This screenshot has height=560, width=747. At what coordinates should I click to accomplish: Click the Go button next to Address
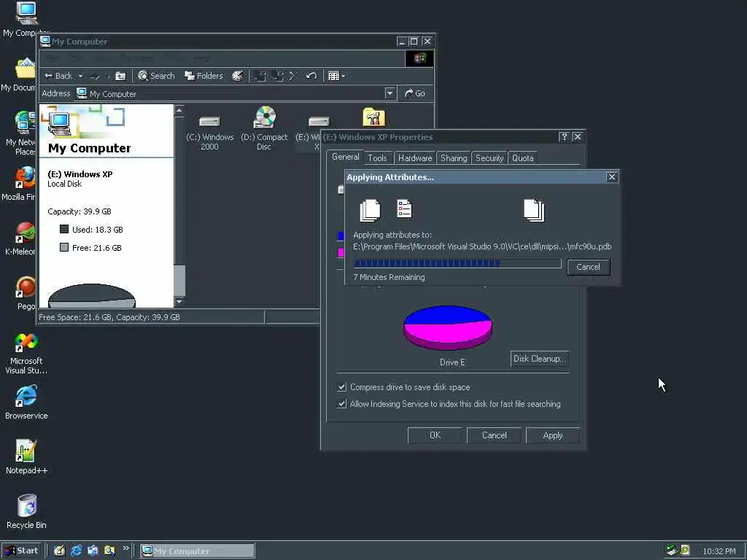point(415,93)
